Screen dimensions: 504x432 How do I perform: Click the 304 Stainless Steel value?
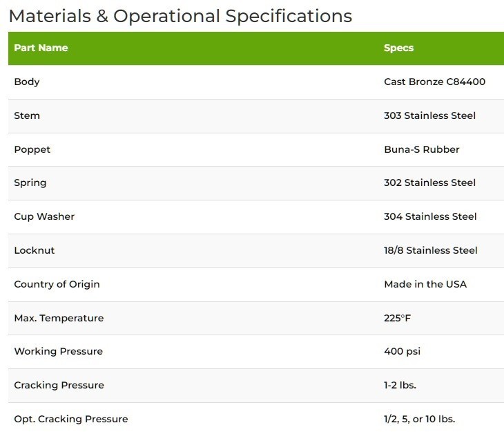click(430, 216)
